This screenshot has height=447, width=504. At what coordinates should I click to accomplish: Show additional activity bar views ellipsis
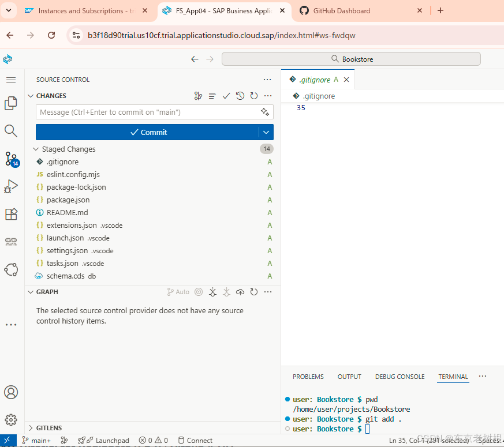[x=11, y=325]
